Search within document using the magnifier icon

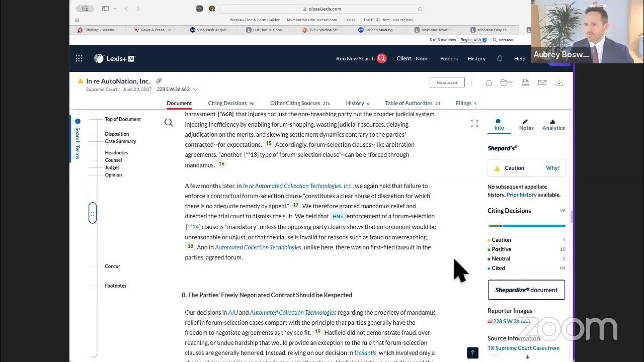[x=169, y=123]
